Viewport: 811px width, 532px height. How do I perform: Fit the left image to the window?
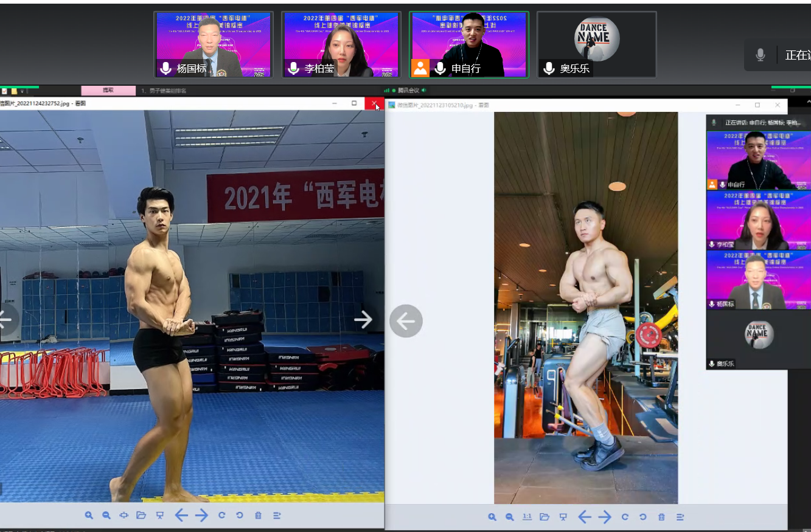pos(124,516)
